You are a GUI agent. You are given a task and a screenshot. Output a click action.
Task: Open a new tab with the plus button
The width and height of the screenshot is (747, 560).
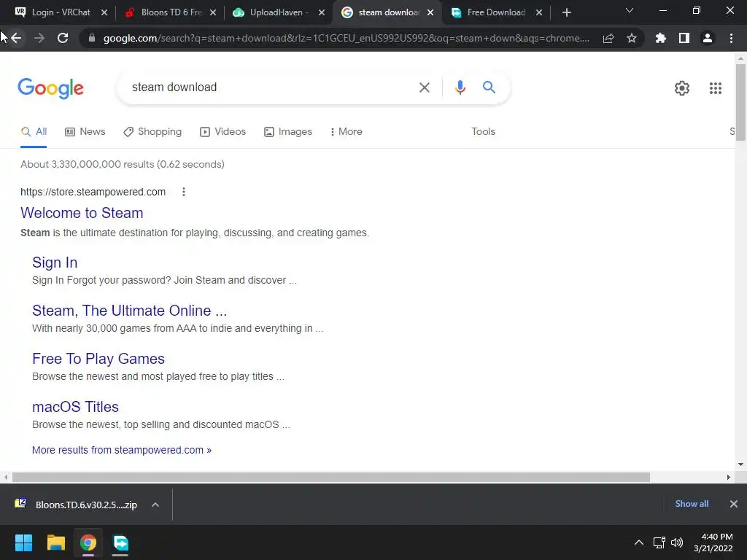coord(566,12)
